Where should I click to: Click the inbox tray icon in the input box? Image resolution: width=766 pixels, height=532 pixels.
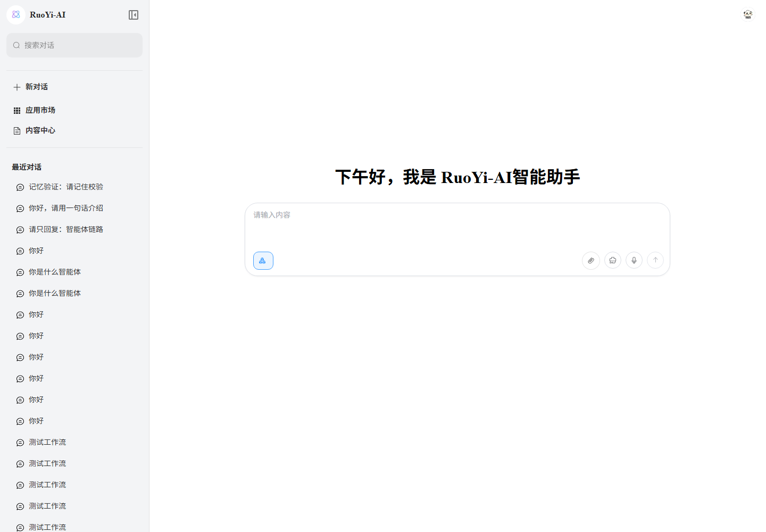[613, 260]
